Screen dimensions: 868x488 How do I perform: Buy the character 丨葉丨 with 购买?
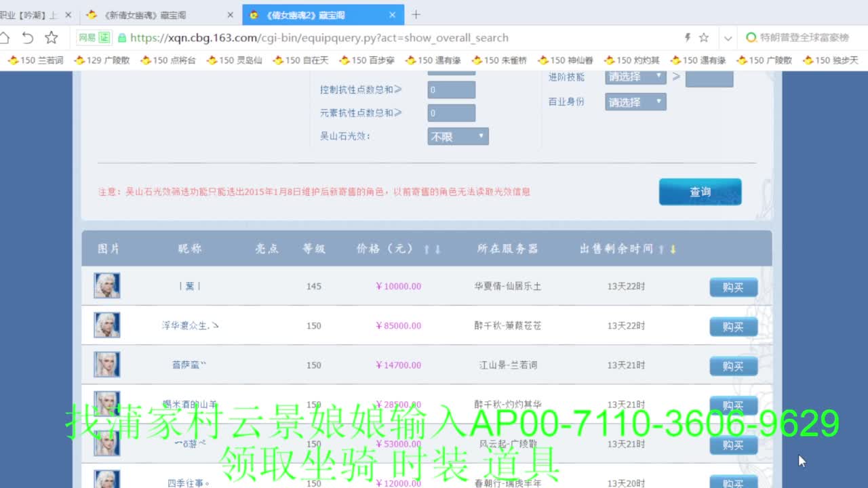pos(734,287)
